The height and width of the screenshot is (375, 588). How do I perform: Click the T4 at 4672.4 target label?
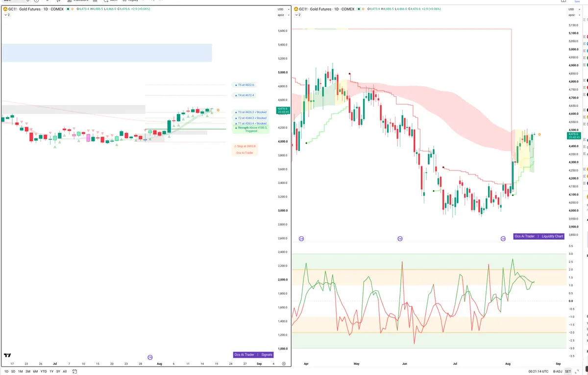(245, 95)
